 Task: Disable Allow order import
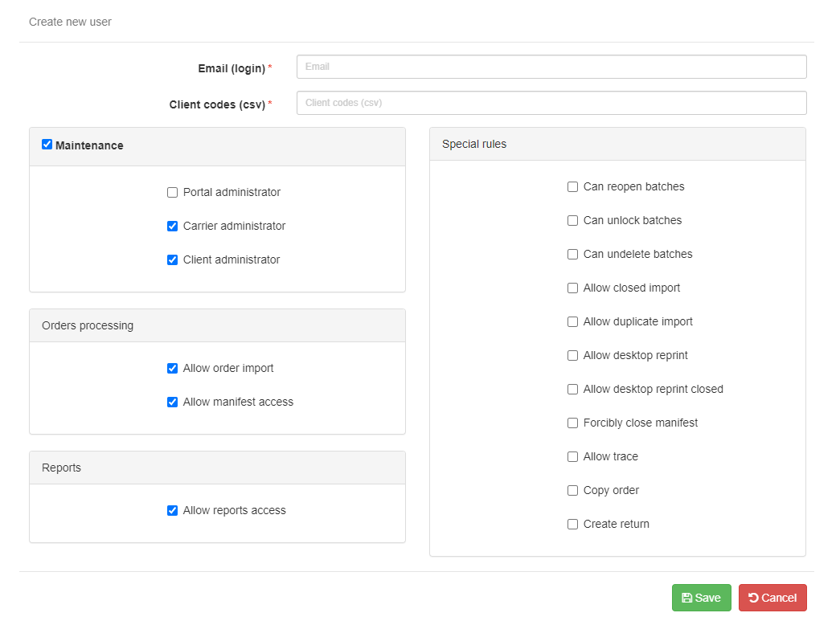tap(173, 368)
